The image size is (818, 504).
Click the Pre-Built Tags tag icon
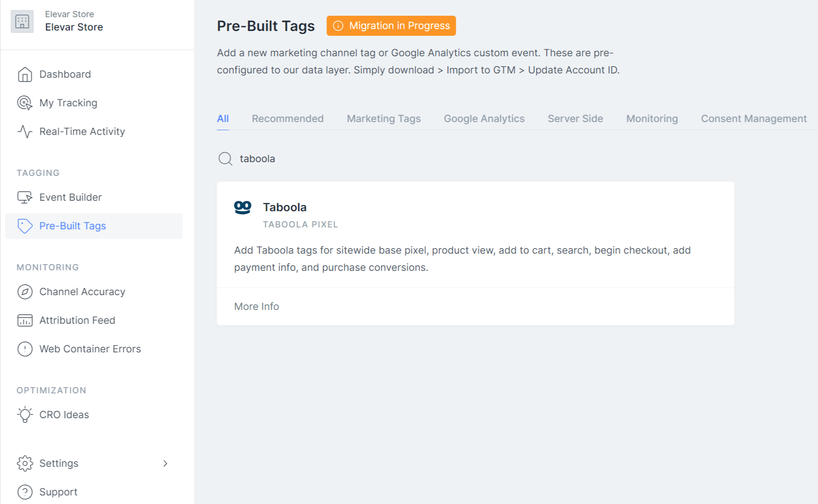25,226
